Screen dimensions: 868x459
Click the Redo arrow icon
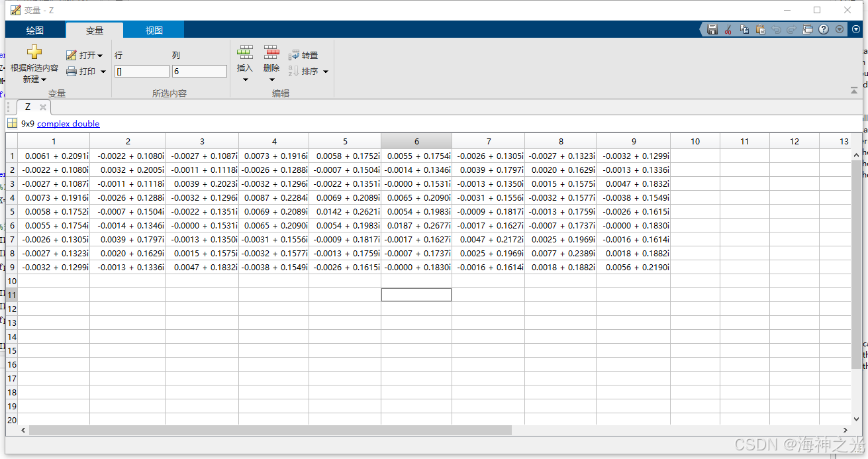[x=791, y=29]
